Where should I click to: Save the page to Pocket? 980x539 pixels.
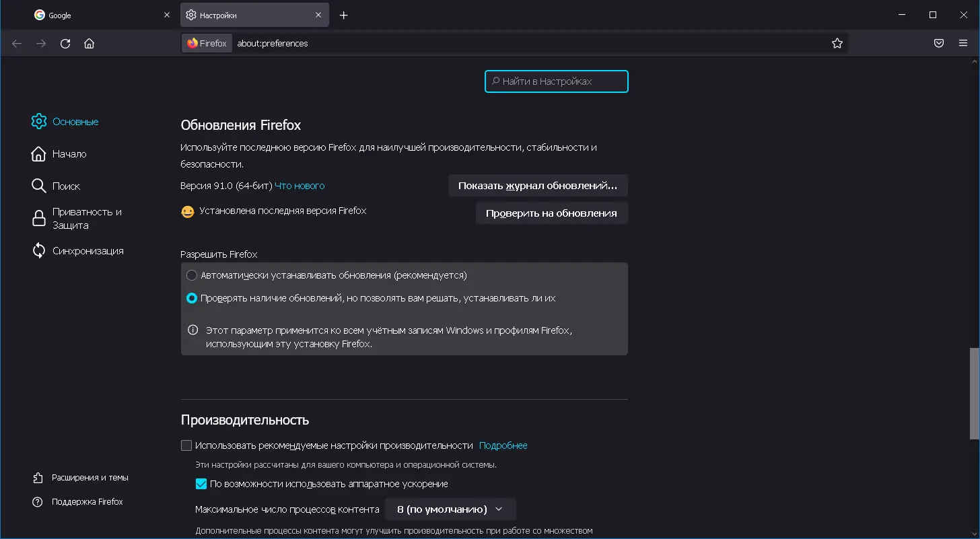(939, 43)
